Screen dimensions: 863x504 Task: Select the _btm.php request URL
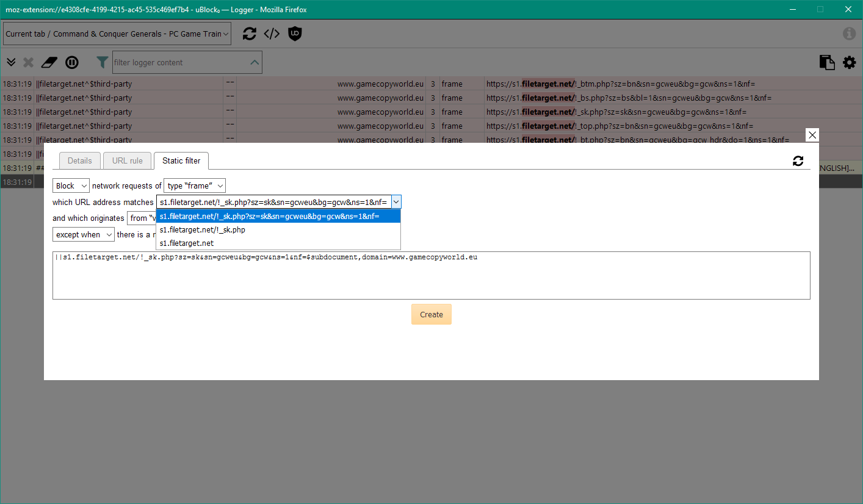click(622, 84)
